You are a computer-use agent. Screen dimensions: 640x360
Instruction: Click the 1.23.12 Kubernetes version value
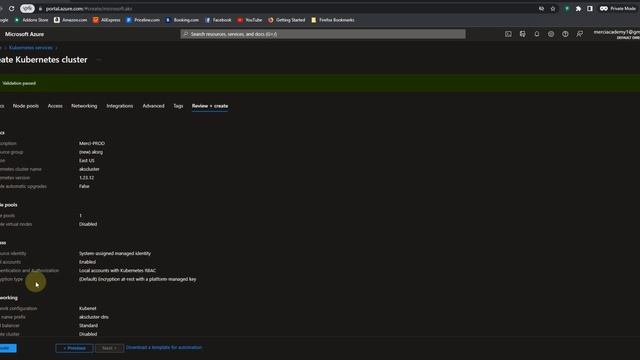[87, 178]
